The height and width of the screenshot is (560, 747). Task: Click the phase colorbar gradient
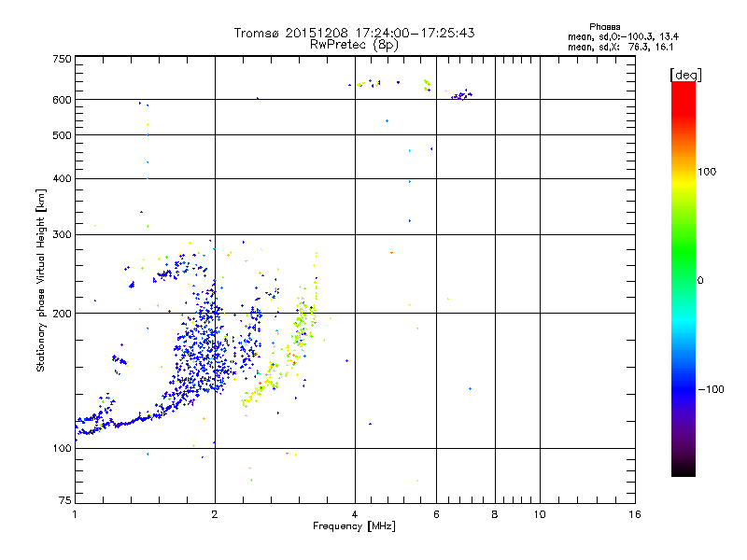point(684,278)
